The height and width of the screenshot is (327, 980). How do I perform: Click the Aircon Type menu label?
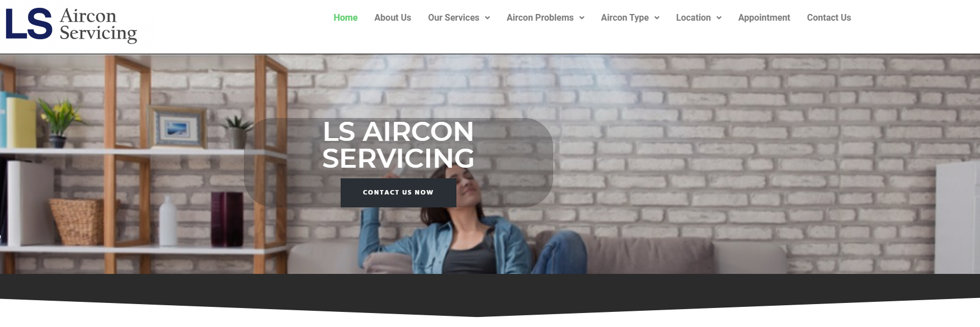tap(625, 18)
